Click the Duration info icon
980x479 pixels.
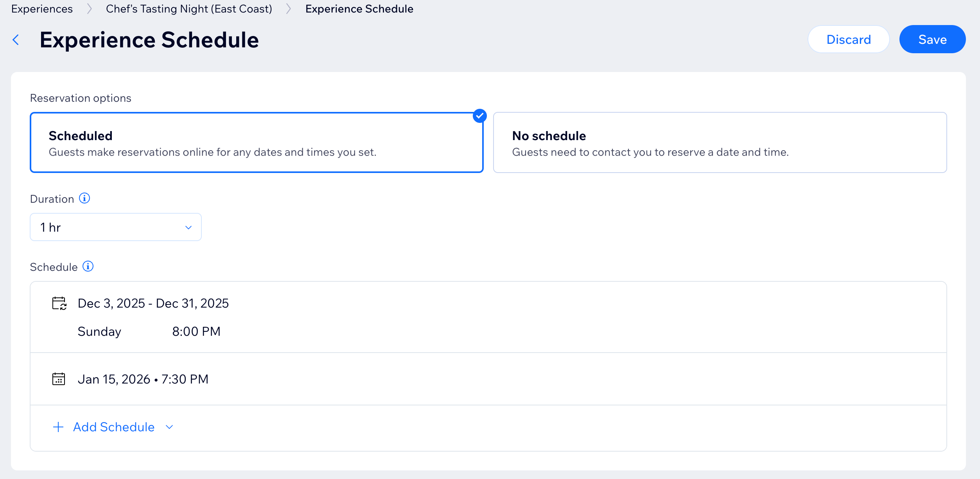[x=84, y=198]
